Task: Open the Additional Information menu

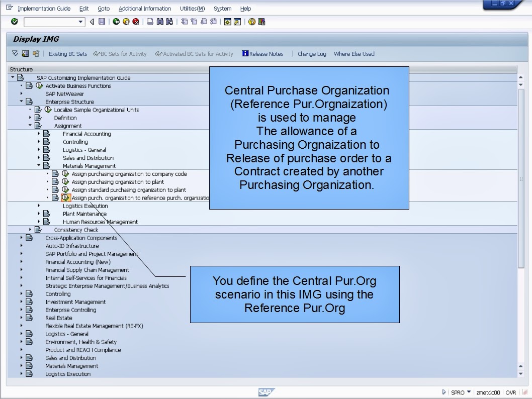Action: (144, 9)
